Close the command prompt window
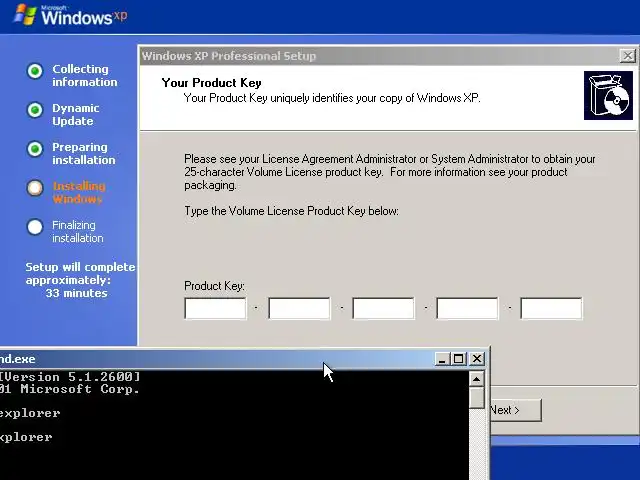 click(x=477, y=359)
